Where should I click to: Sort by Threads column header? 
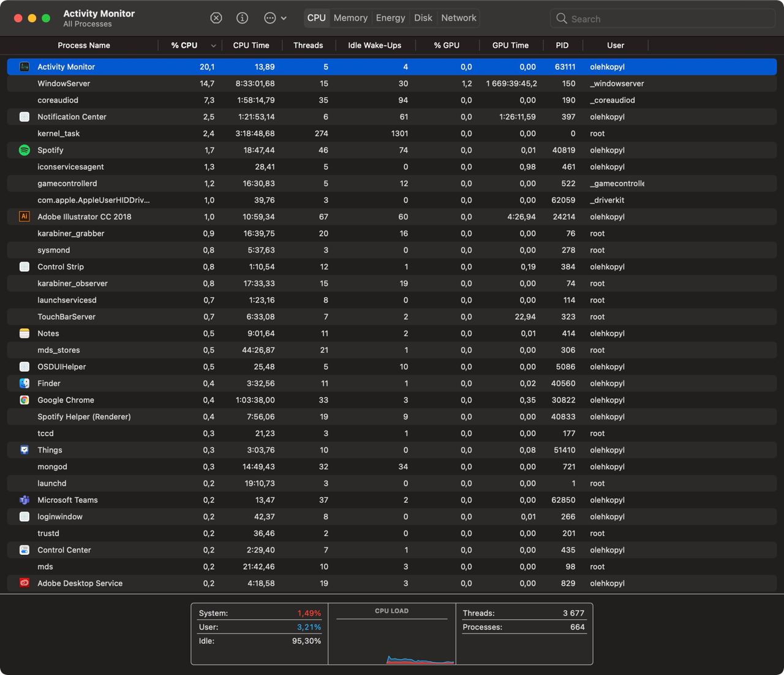[308, 45]
